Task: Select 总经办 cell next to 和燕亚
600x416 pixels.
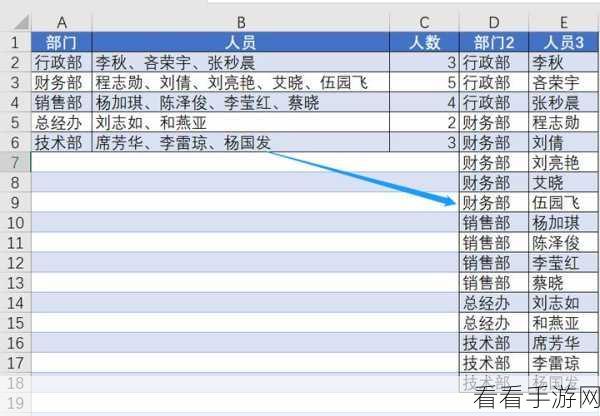Action: point(494,323)
